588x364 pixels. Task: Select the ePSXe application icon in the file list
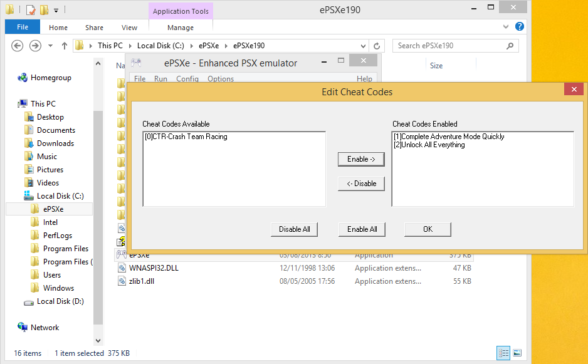click(122, 254)
